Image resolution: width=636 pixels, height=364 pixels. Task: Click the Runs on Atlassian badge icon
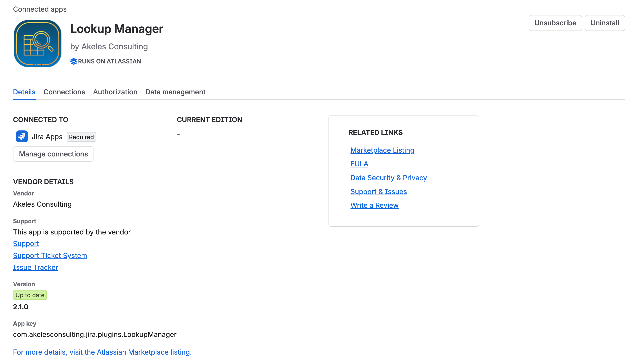[x=74, y=61]
